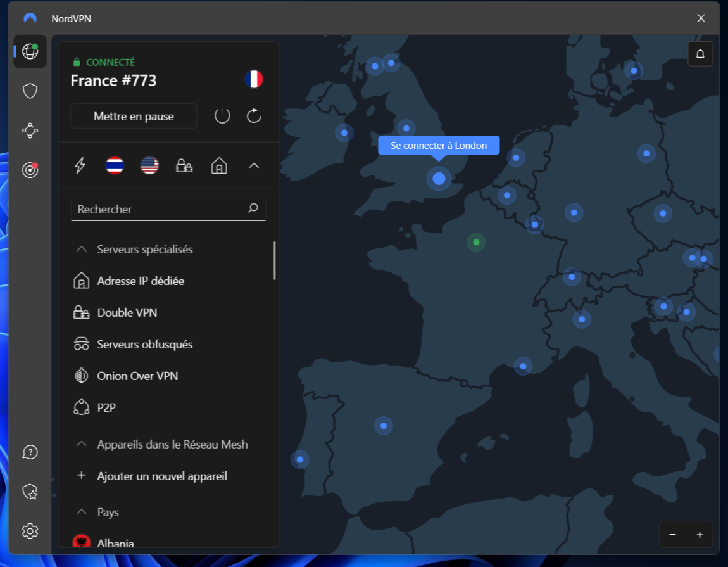This screenshot has width=728, height=567.
Task: Click the France flag next to server name
Action: point(254,79)
